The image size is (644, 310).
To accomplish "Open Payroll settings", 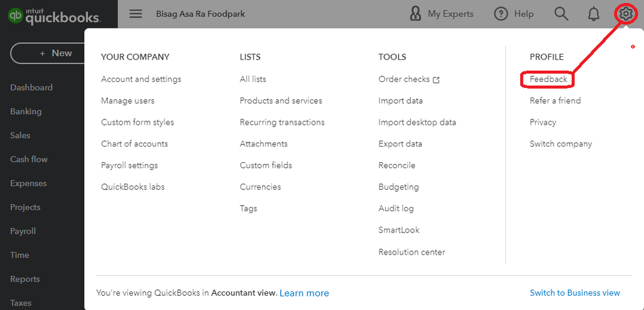I will click(129, 165).
